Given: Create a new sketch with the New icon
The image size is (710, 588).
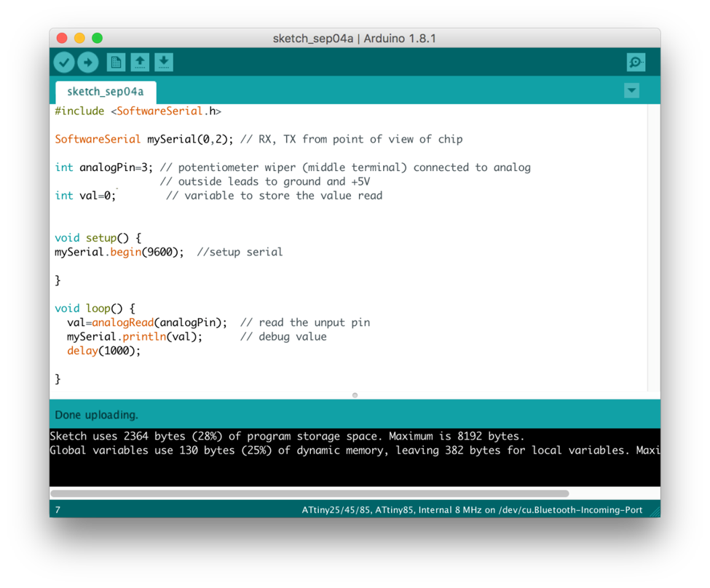Looking at the screenshot, I should click(116, 62).
